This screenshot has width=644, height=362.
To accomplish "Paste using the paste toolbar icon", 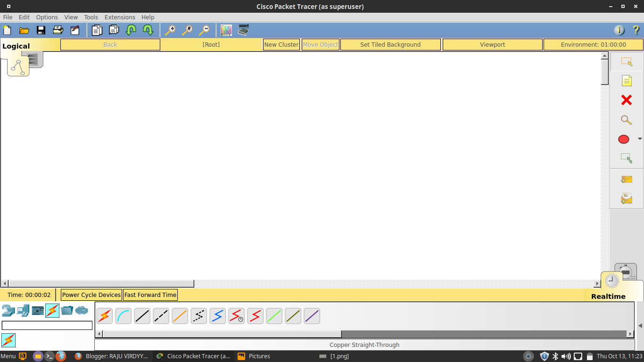I will [x=114, y=30].
